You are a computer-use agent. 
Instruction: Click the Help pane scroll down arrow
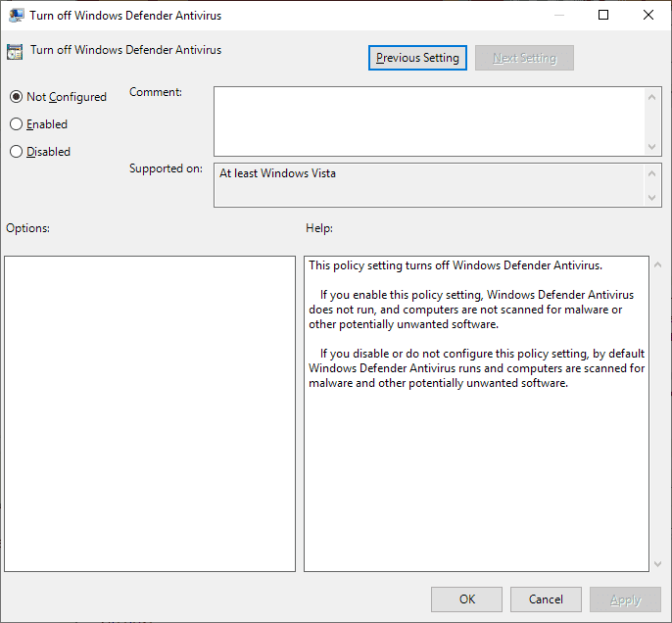(658, 564)
